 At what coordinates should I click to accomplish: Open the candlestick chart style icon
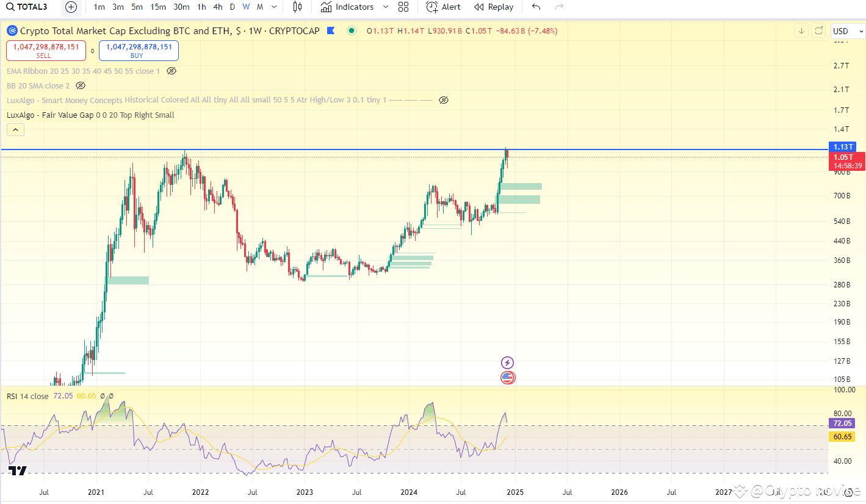297,7
